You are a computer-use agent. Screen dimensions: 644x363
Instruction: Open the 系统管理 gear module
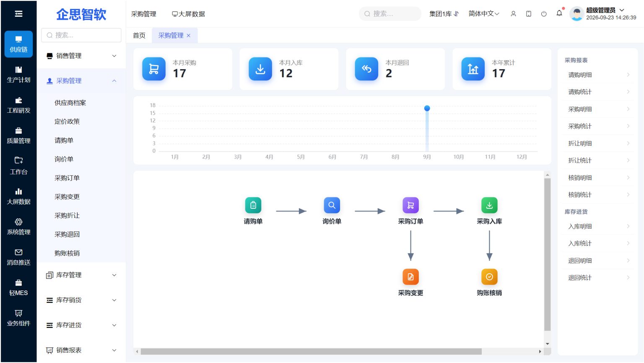18,227
